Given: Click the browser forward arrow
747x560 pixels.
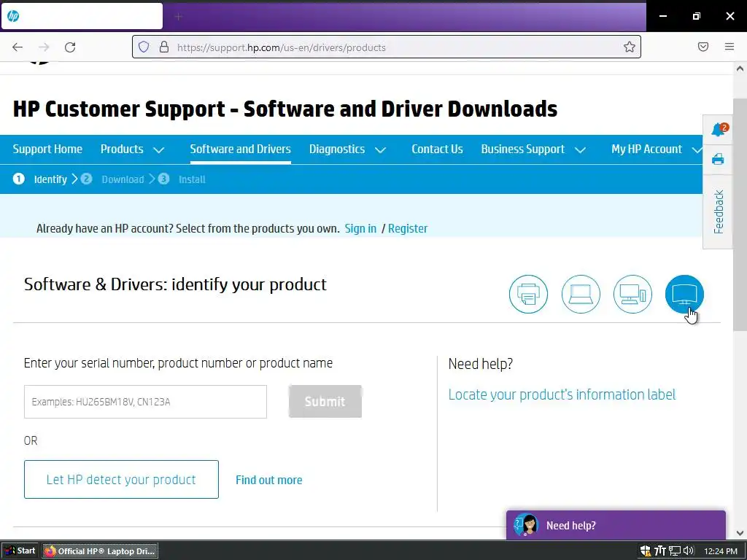Looking at the screenshot, I should 44,47.
